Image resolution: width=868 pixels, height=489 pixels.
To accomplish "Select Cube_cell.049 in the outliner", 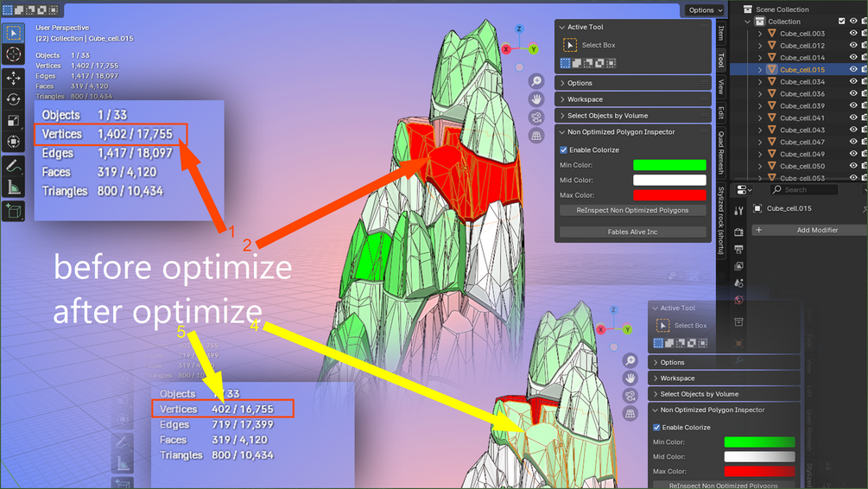I will 802,154.
